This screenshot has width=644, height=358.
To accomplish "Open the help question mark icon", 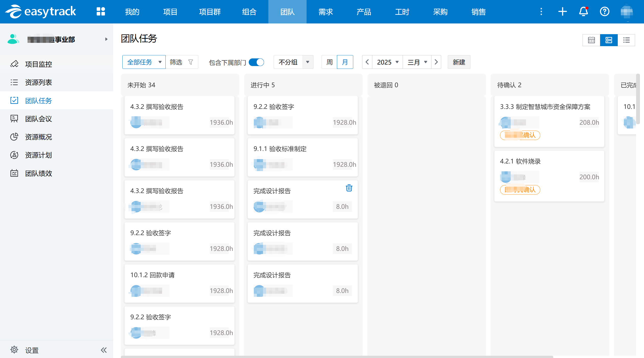I will [604, 11].
